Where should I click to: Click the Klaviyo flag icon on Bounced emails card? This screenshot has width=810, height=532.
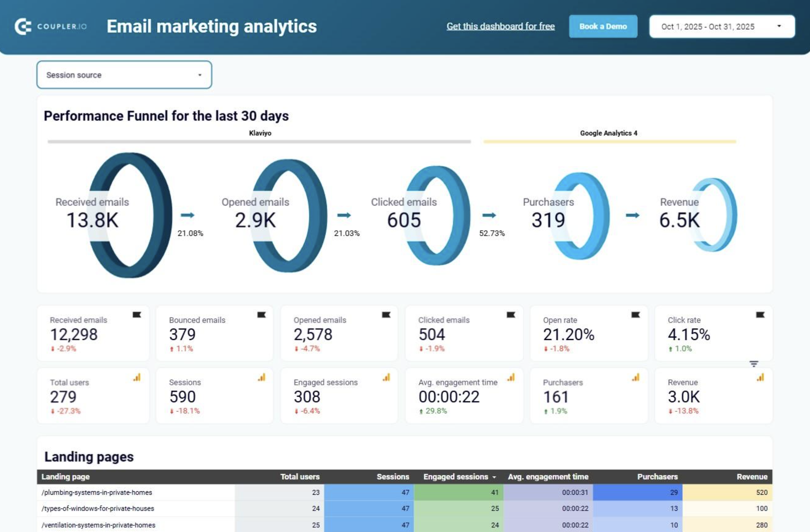[x=261, y=315]
